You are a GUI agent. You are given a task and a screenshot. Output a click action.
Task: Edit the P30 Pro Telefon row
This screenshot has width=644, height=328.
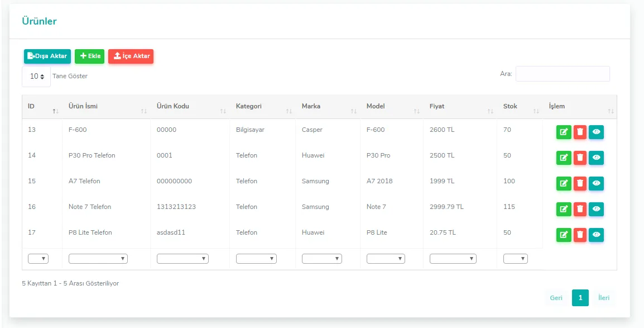click(564, 158)
